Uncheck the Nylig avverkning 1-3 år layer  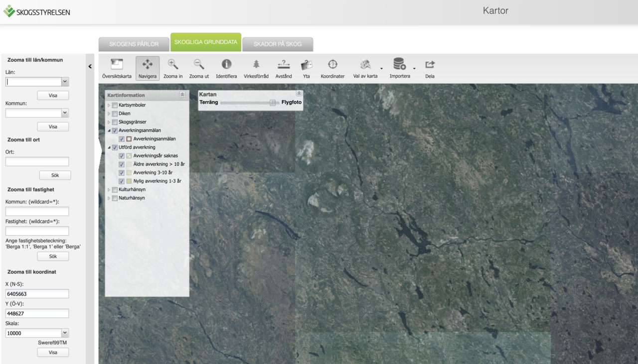122,181
